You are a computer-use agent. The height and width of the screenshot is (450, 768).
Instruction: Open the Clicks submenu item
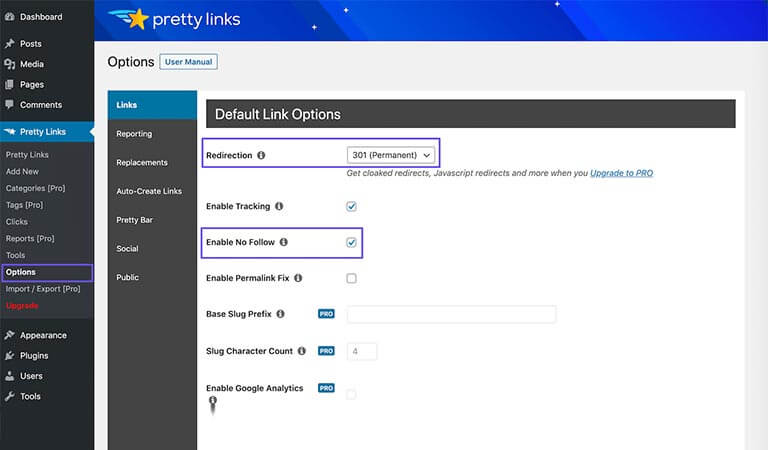click(17, 222)
